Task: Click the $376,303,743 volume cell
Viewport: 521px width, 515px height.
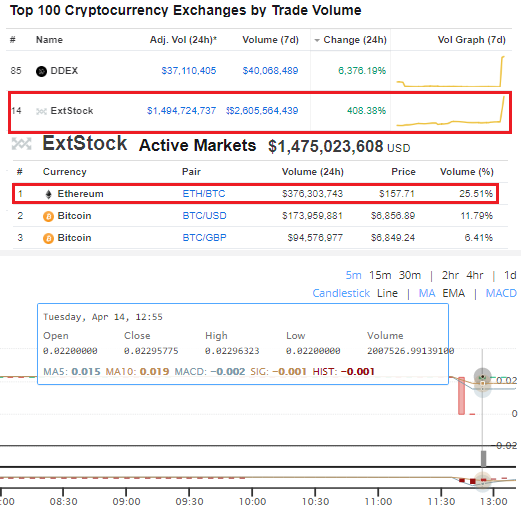Action: pyautogui.click(x=312, y=194)
